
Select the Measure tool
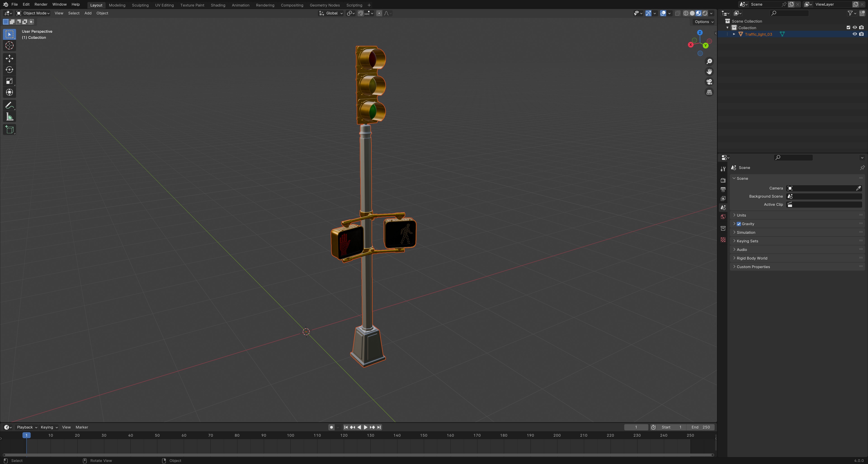(x=9, y=117)
